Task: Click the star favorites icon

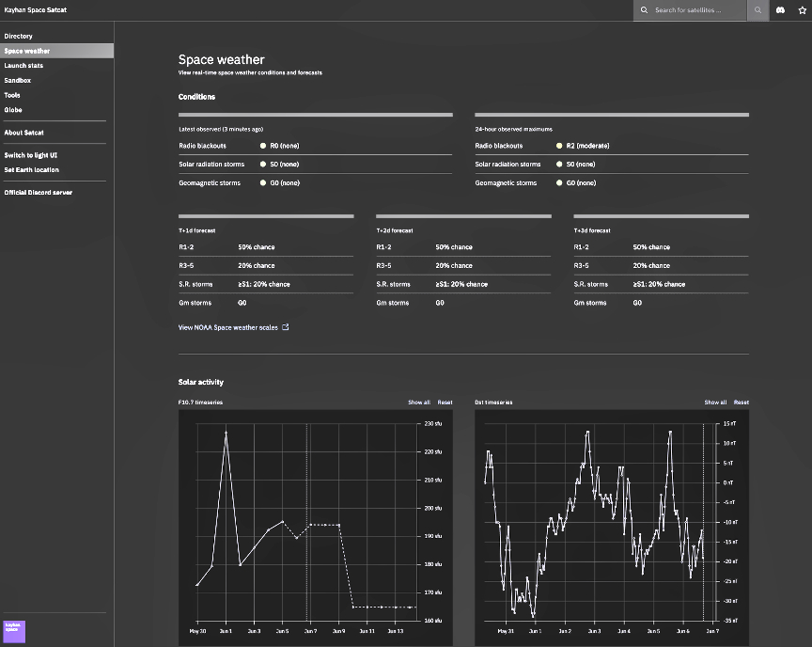Action: (x=802, y=10)
